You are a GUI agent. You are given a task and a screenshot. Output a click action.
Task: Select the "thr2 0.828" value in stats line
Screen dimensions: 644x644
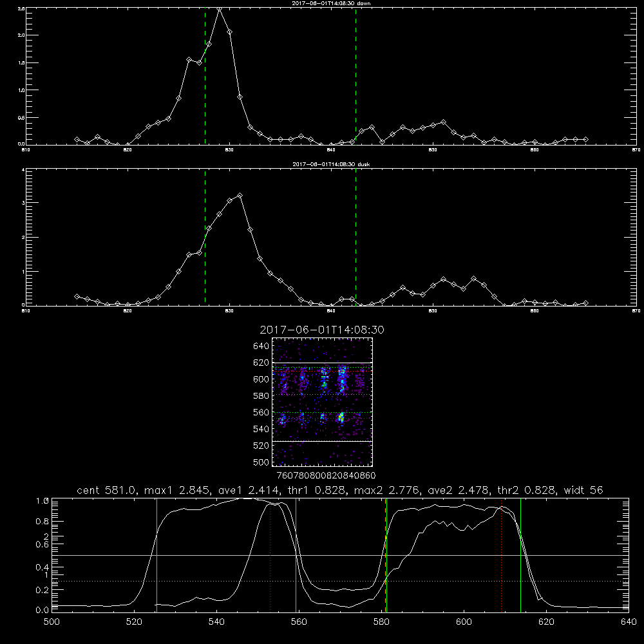[527, 490]
